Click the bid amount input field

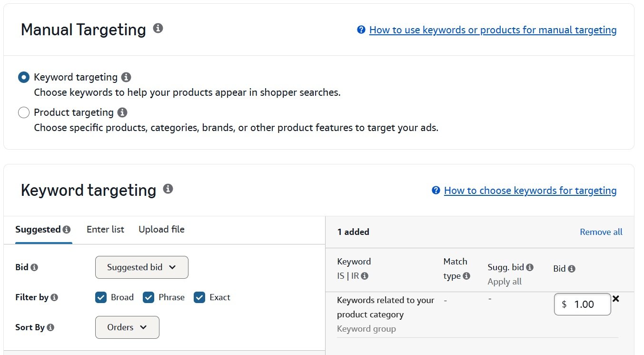click(582, 304)
